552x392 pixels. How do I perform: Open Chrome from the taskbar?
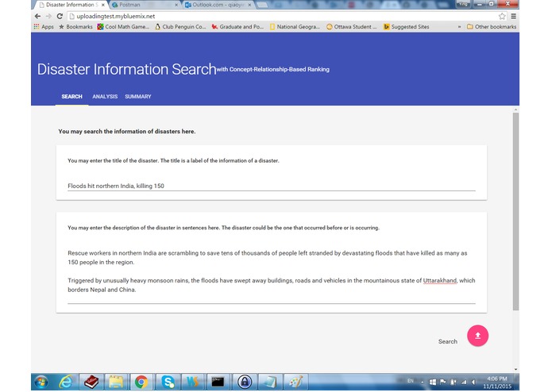tap(141, 382)
